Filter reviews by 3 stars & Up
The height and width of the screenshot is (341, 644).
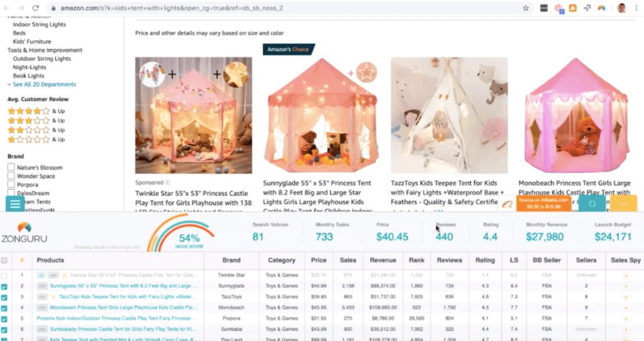tap(36, 120)
